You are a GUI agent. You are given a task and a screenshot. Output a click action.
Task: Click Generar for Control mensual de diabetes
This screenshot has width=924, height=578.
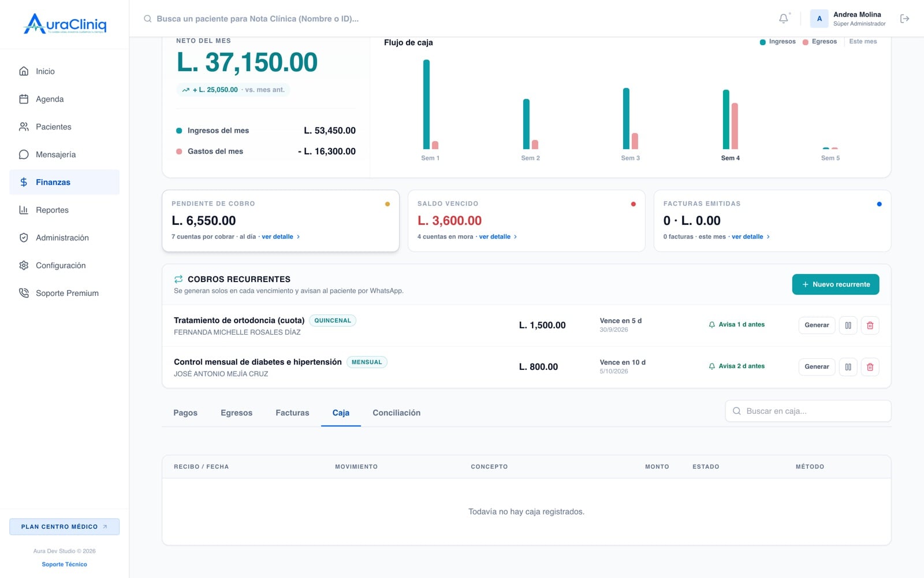point(817,366)
